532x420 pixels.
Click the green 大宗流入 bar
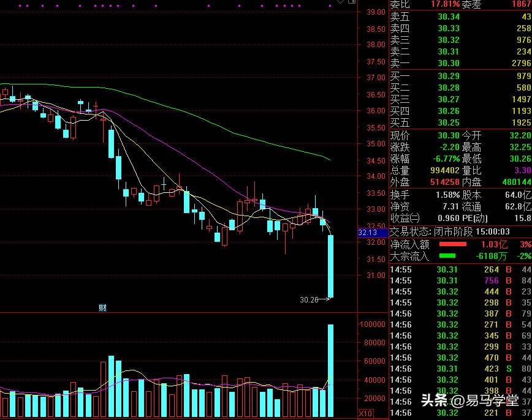pos(447,255)
